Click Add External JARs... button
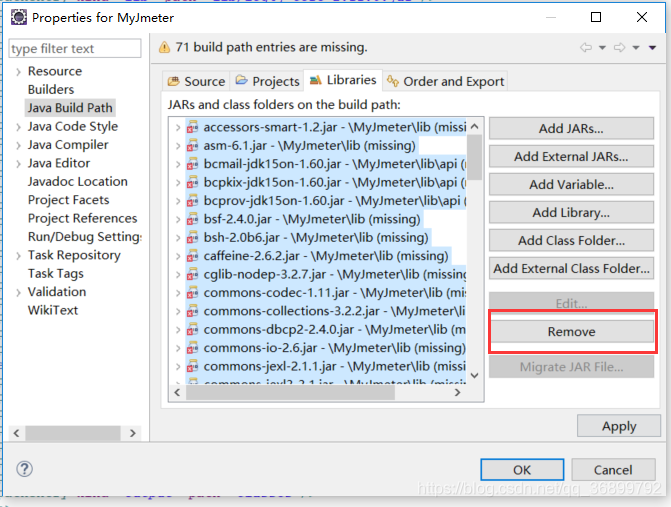This screenshot has width=671, height=507. point(571,157)
